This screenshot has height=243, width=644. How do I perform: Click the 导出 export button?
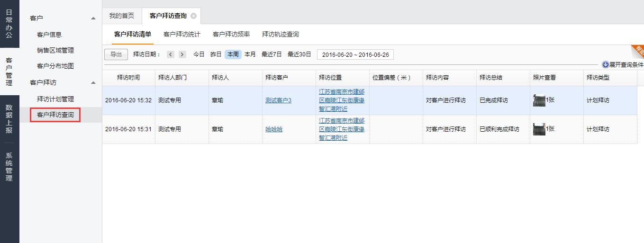[116, 54]
